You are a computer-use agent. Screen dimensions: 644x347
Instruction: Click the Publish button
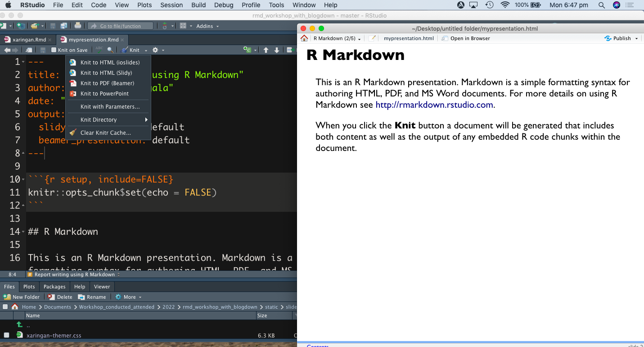pos(617,38)
